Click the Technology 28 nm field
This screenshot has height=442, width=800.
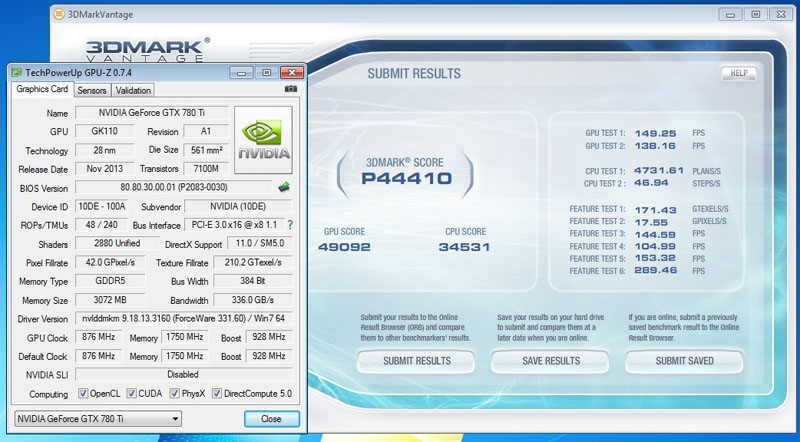pyautogui.click(x=105, y=150)
